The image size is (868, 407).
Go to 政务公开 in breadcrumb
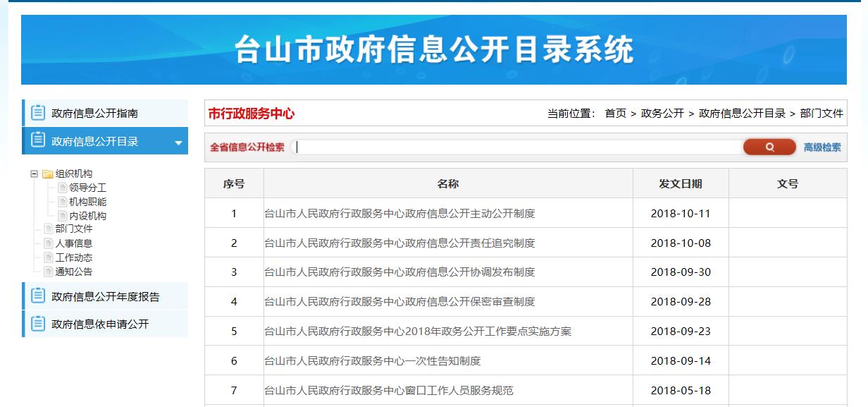pyautogui.click(x=662, y=113)
